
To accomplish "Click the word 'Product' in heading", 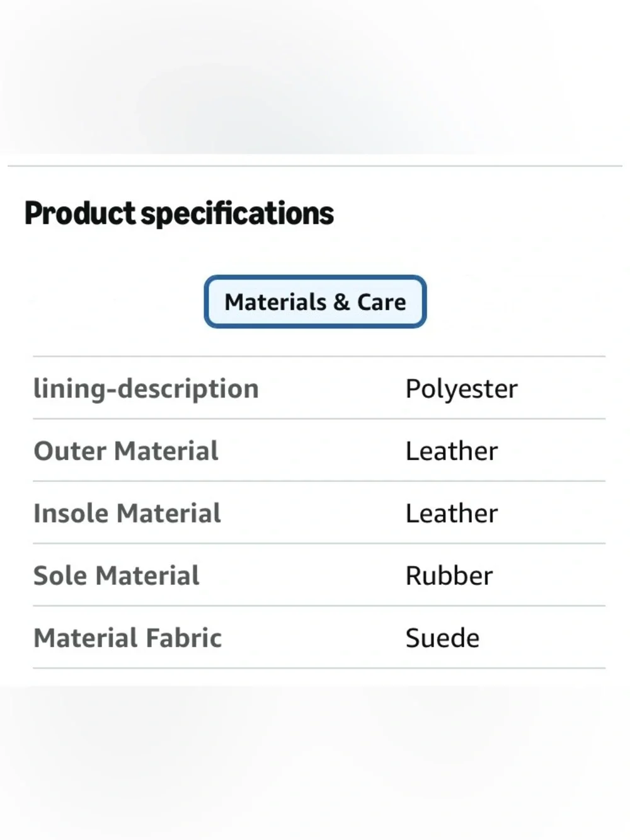I will click(x=79, y=213).
